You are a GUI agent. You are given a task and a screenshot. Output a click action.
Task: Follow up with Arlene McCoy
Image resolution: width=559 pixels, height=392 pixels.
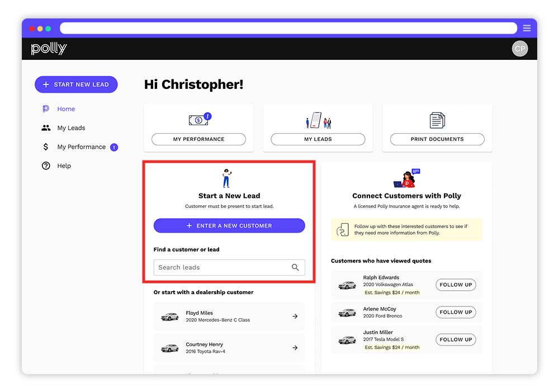coord(456,312)
